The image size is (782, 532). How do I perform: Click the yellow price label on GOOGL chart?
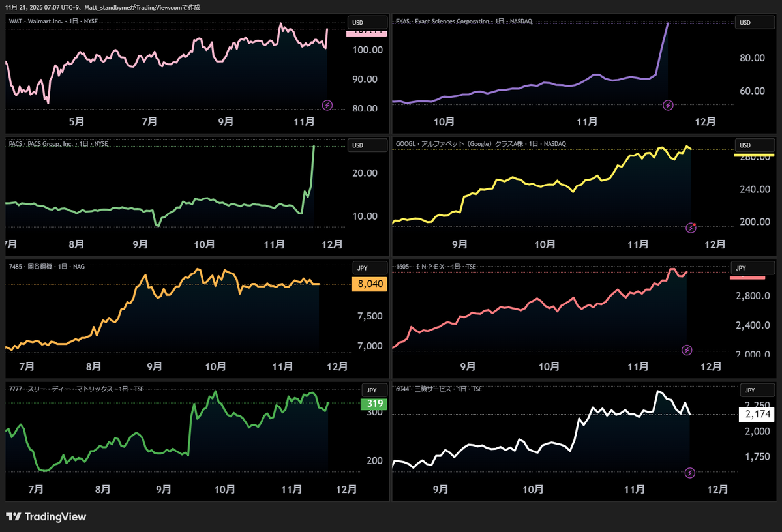click(x=754, y=155)
